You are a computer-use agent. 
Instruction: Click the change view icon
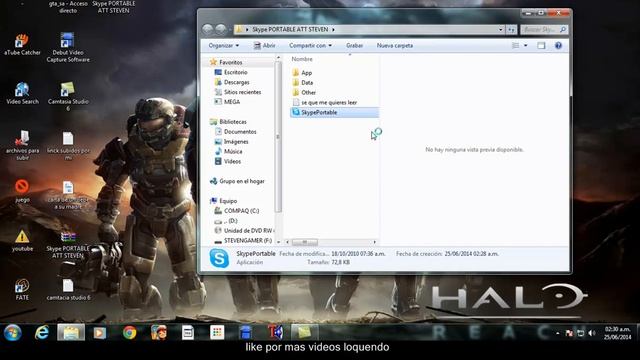pos(516,45)
